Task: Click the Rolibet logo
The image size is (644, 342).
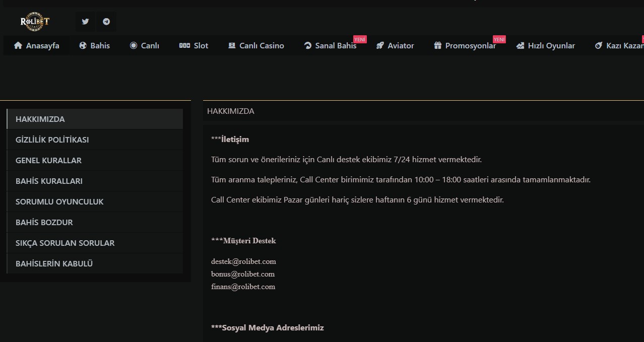Action: tap(35, 22)
